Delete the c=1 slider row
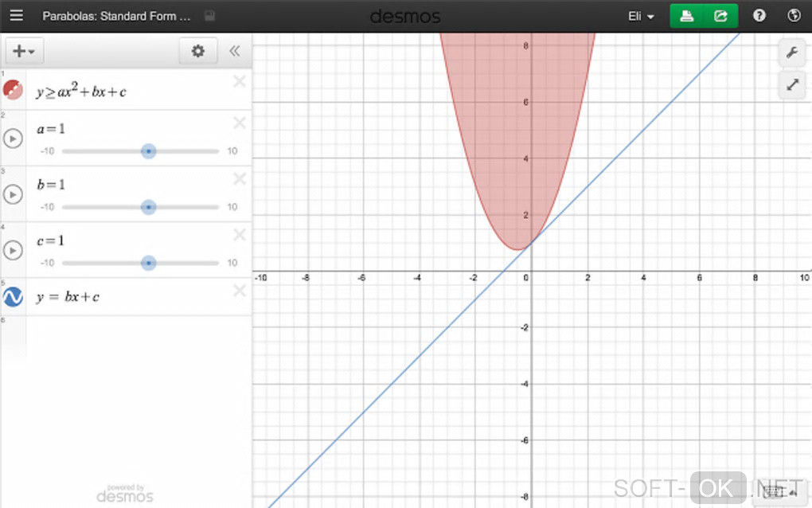812x508 pixels. 240,235
